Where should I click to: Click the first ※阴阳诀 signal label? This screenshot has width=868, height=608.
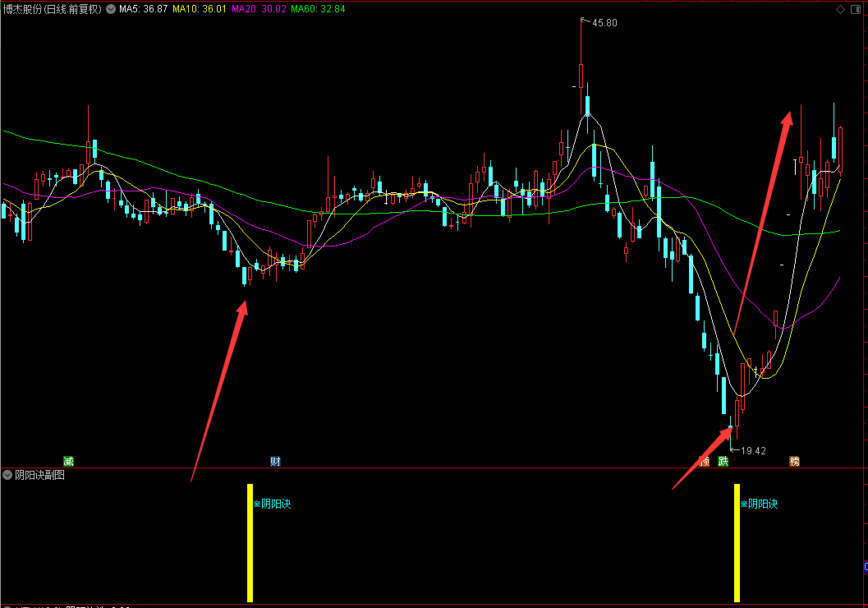[x=272, y=504]
